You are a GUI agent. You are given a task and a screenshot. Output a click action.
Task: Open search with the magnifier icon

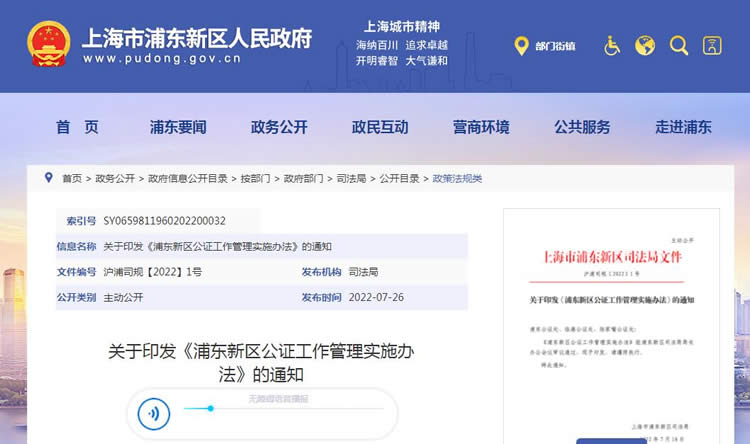click(678, 46)
